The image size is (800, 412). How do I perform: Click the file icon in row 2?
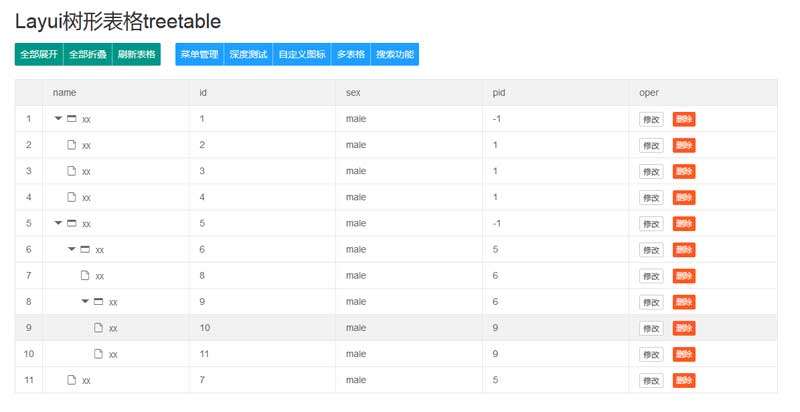(x=72, y=145)
